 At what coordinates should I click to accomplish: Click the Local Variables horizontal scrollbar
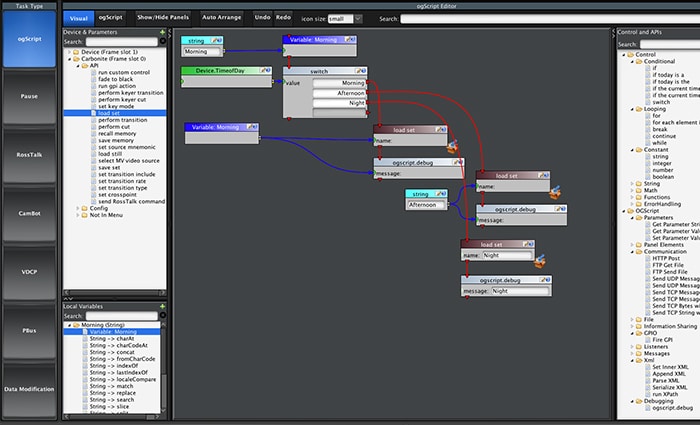tap(112, 417)
